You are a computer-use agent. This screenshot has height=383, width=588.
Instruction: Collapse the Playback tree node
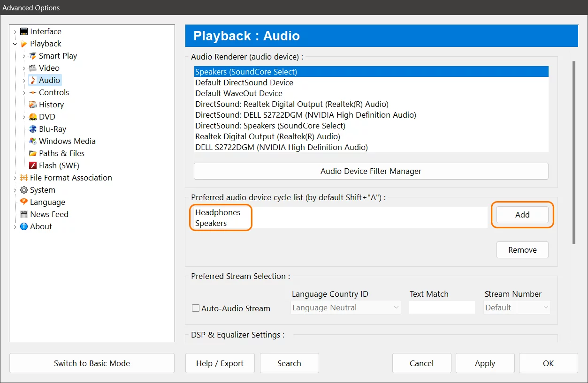coord(15,44)
